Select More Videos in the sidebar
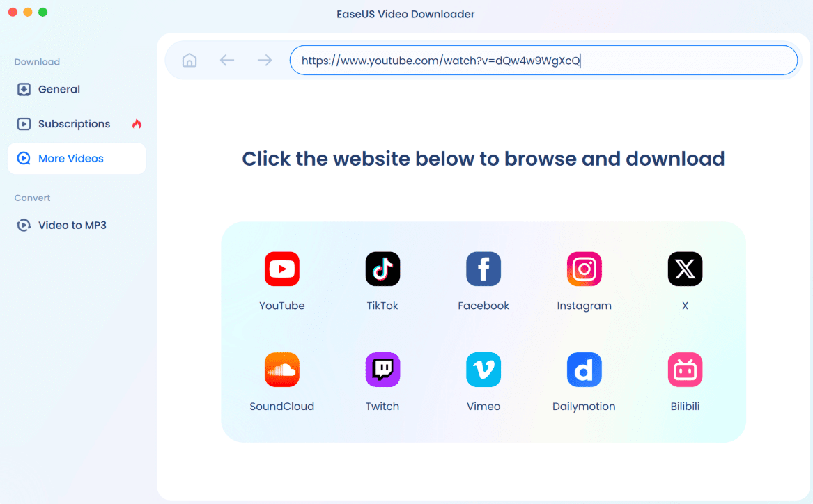813x504 pixels. pyautogui.click(x=77, y=159)
